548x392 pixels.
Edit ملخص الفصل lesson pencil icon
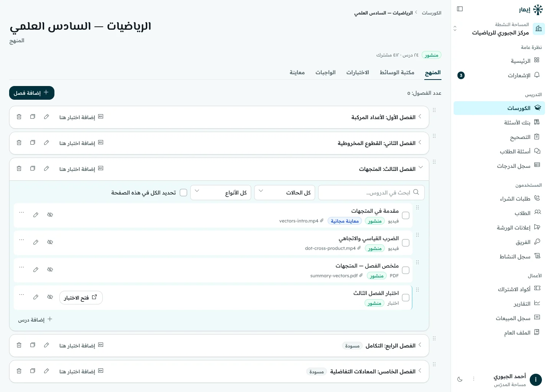pos(36,270)
